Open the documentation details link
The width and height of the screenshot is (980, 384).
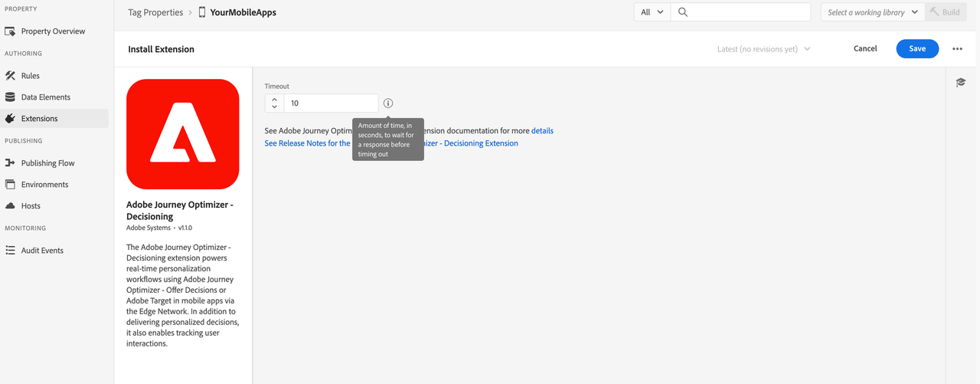(542, 131)
